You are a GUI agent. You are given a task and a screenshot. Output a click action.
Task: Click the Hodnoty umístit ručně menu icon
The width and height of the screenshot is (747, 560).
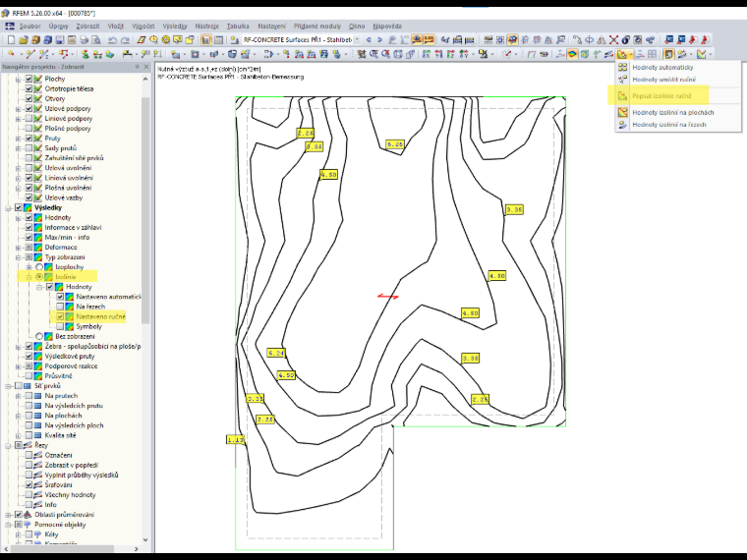point(622,80)
